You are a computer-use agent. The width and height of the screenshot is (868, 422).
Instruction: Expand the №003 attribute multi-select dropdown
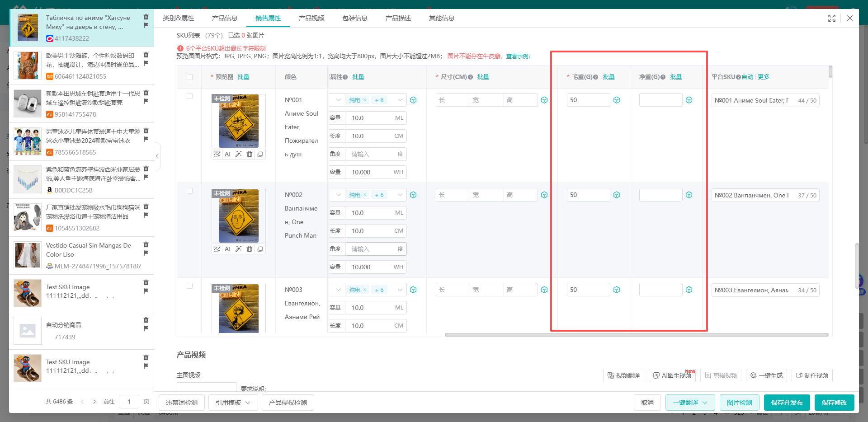[400, 290]
